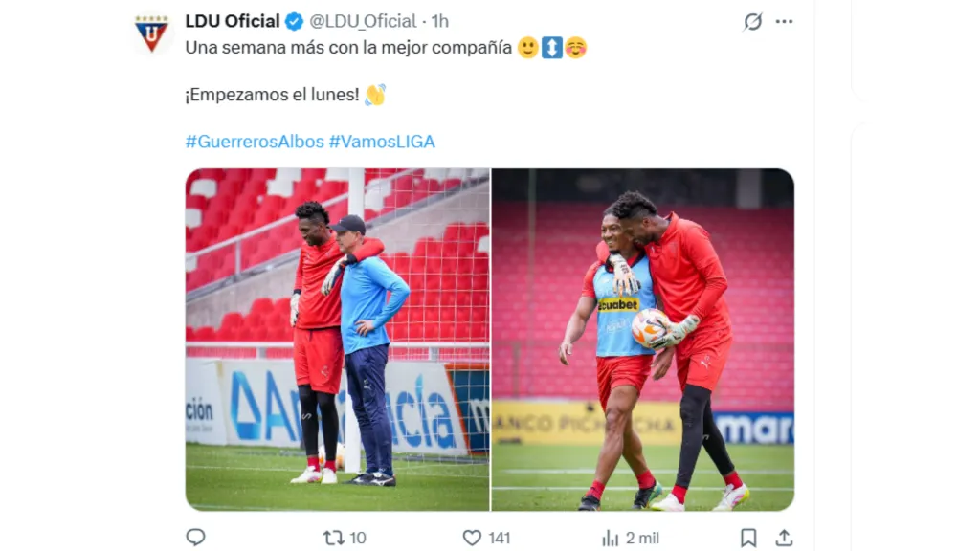Click the blue verified badge
The image size is (980, 551).
pos(295,22)
